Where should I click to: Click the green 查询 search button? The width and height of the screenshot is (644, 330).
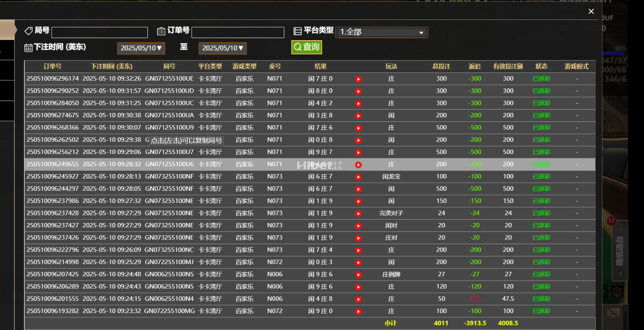click(306, 47)
